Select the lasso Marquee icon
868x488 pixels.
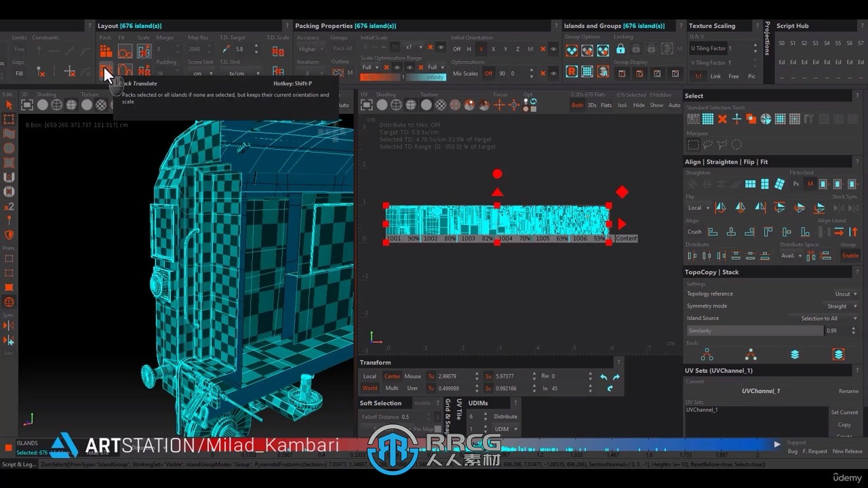tap(708, 144)
